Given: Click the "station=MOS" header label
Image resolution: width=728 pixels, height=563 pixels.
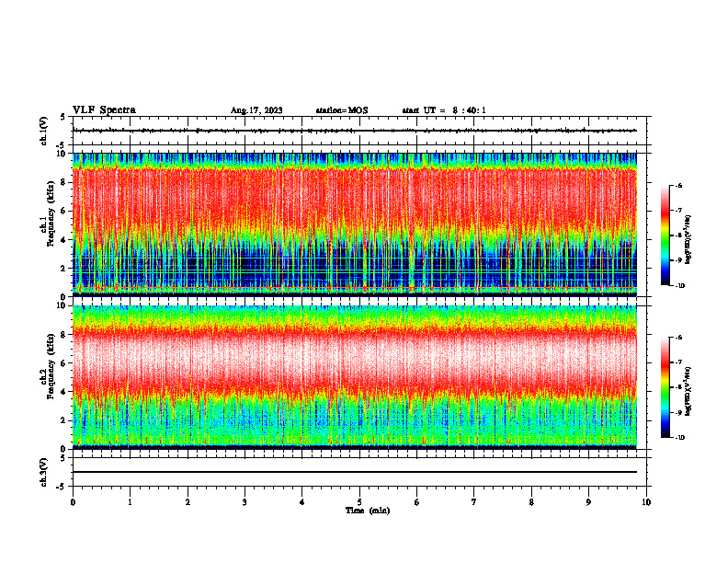Looking at the screenshot, I should click(342, 110).
